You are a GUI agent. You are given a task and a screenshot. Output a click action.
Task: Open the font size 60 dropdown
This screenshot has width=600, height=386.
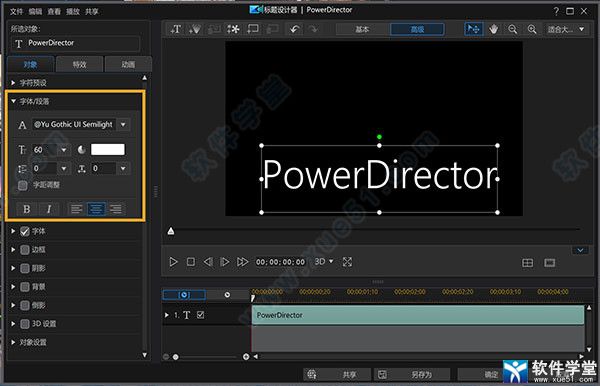coord(64,150)
